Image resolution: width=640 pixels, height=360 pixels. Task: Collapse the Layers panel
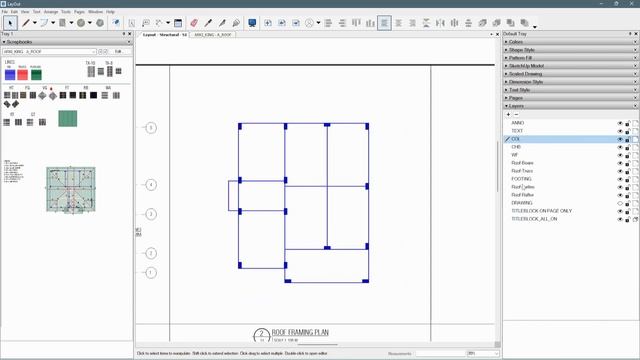[x=571, y=106]
